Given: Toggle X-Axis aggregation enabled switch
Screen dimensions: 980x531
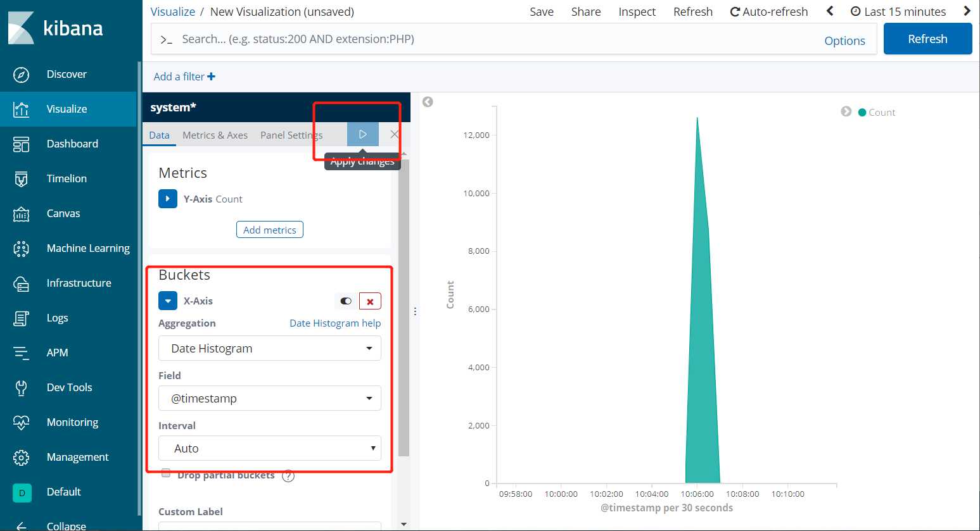Looking at the screenshot, I should [346, 301].
